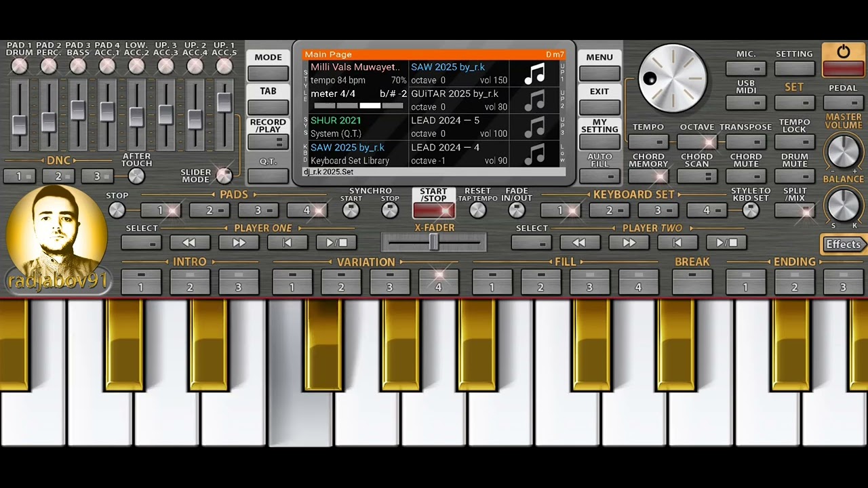Screen dimensions: 868x488
Task: Click Player One fast forward button
Action: (239, 243)
